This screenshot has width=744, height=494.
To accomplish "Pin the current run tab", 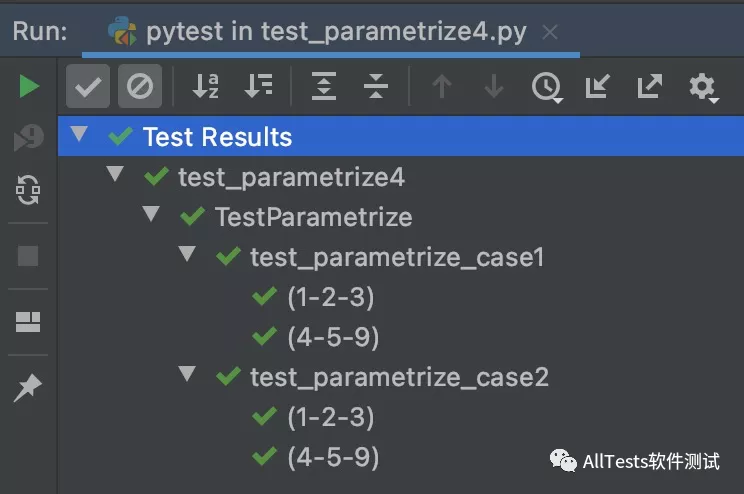I will tap(28, 388).
